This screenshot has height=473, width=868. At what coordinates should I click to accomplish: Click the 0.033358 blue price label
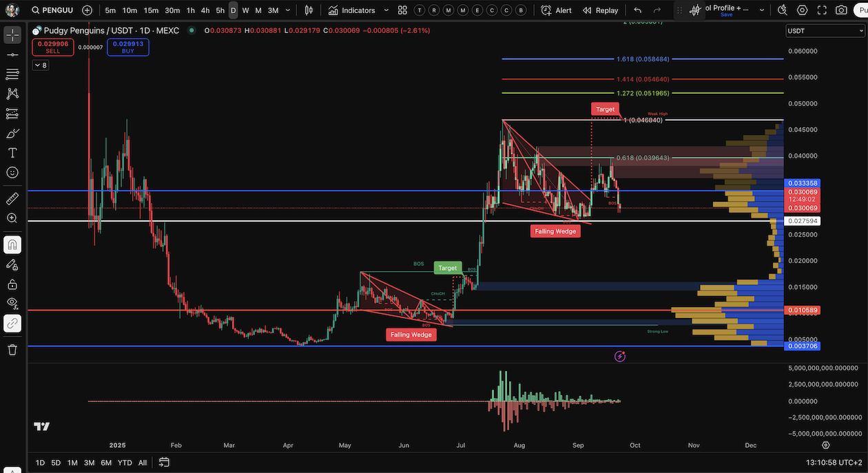point(803,183)
